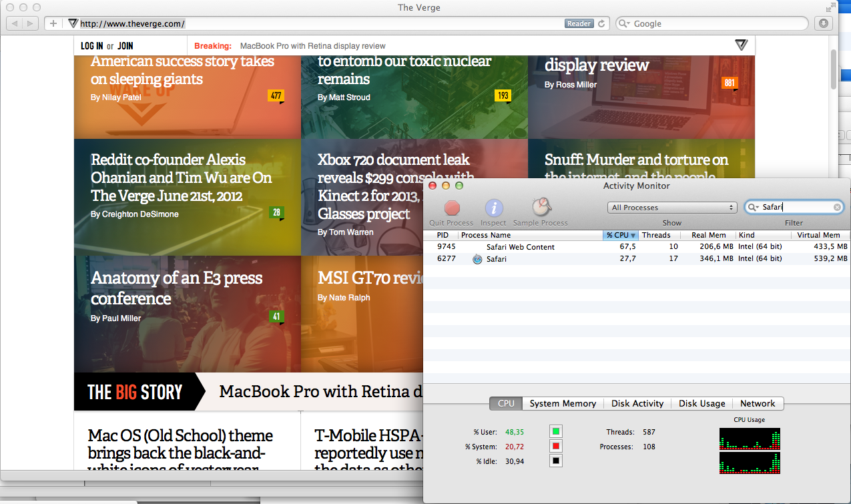Click Safari's forward navigation arrow
Screen dimensions: 851x504
[x=31, y=23]
